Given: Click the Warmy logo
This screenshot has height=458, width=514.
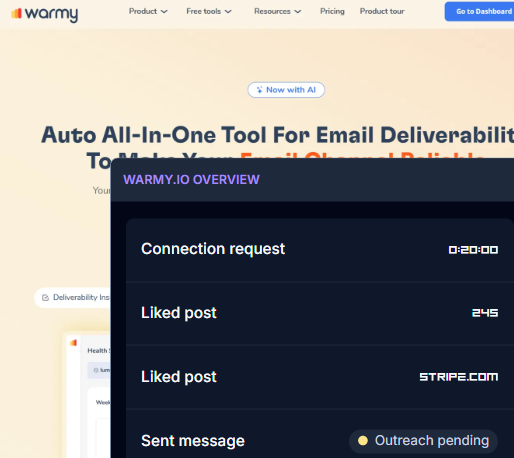Looking at the screenshot, I should [x=44, y=14].
